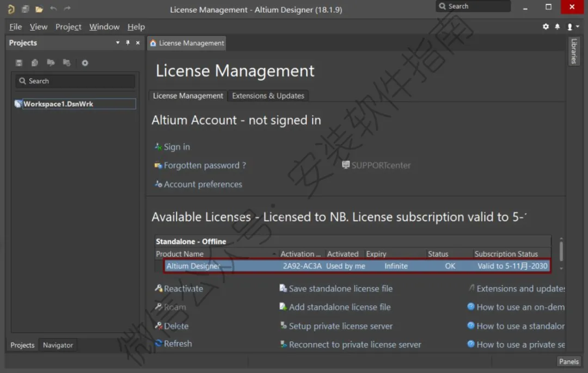Open the File menu

point(15,27)
